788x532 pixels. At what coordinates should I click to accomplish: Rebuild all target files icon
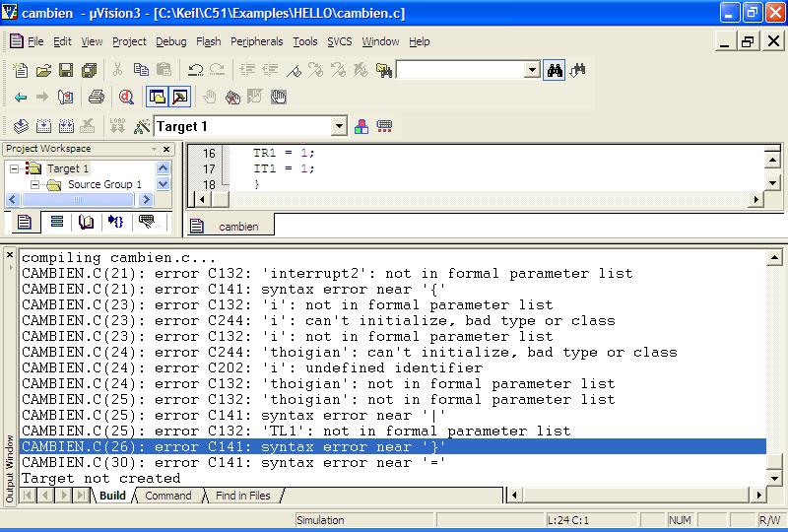66,126
